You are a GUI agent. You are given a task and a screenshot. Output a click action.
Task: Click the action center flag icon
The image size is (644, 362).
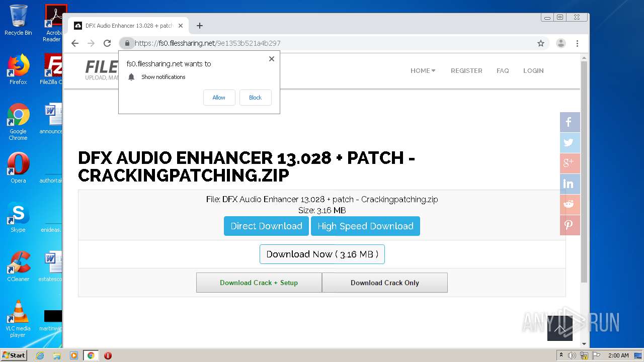[x=596, y=355]
